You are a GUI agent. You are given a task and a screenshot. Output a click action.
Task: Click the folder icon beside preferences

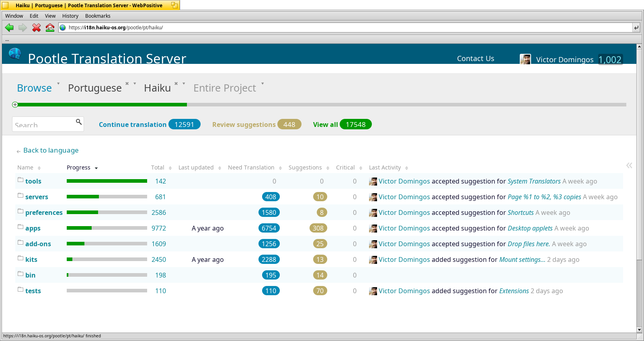(21, 211)
